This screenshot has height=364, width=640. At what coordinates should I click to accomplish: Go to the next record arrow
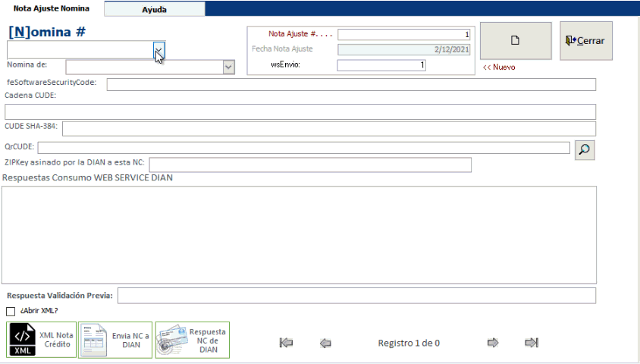point(493,343)
